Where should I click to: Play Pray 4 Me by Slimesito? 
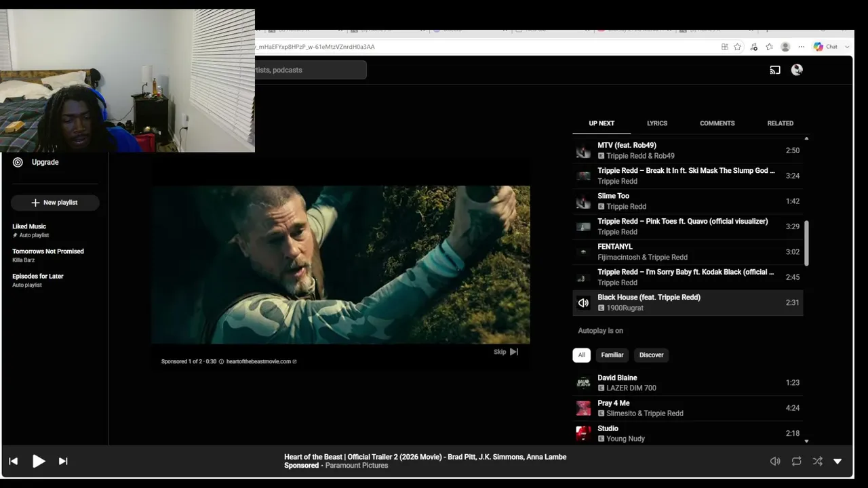(x=688, y=408)
